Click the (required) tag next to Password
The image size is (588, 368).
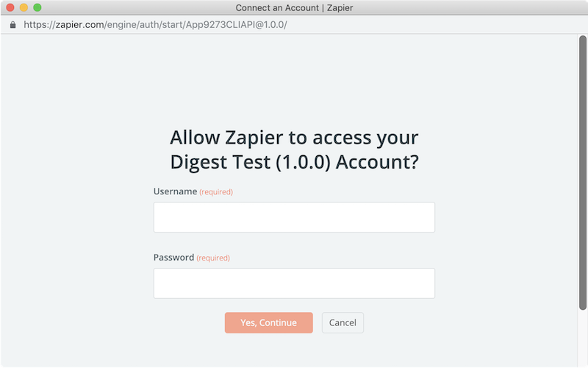coord(213,258)
